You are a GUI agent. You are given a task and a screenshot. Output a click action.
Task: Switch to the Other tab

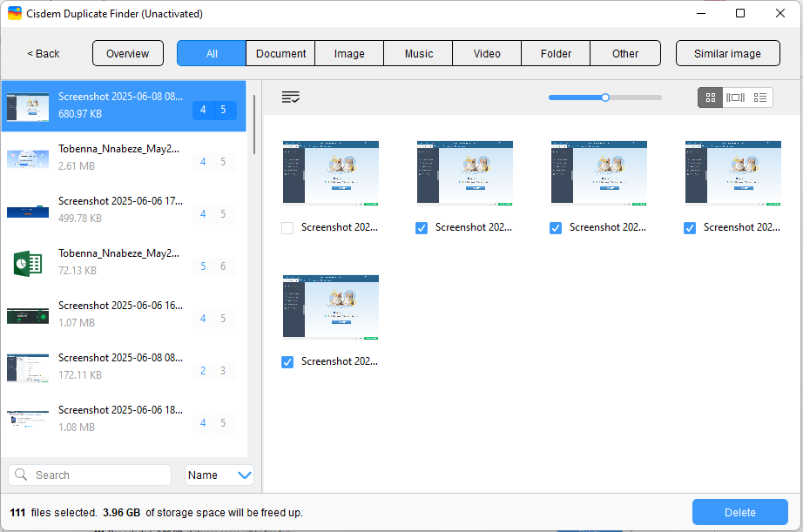[625, 53]
